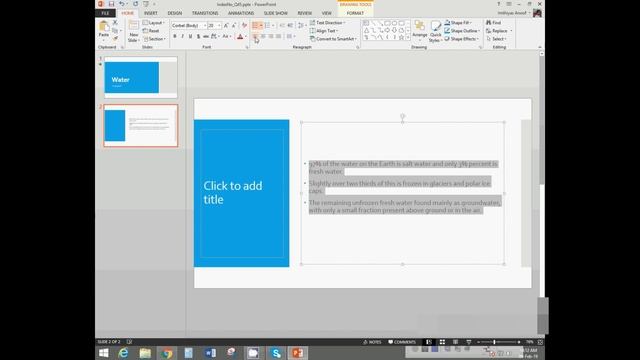Open Skype from the taskbar
This screenshot has width=640, height=360.
tap(276, 353)
